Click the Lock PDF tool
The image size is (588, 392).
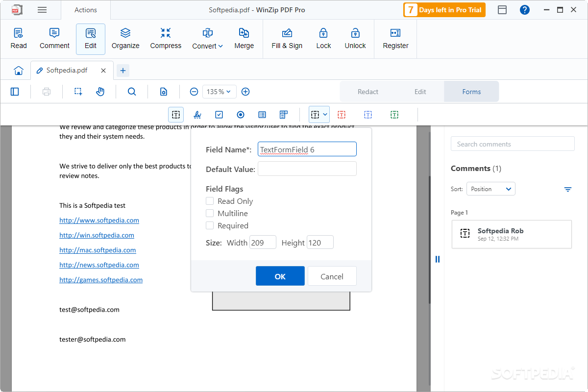tap(323, 39)
